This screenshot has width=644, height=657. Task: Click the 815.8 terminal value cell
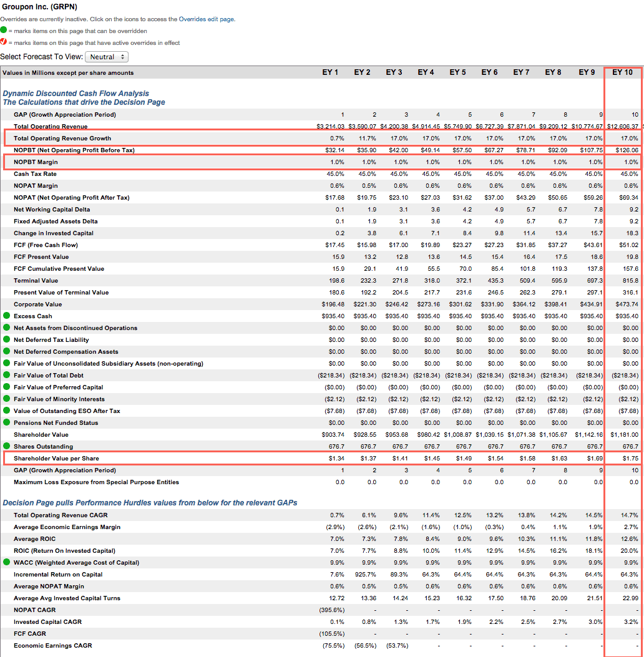click(x=631, y=281)
